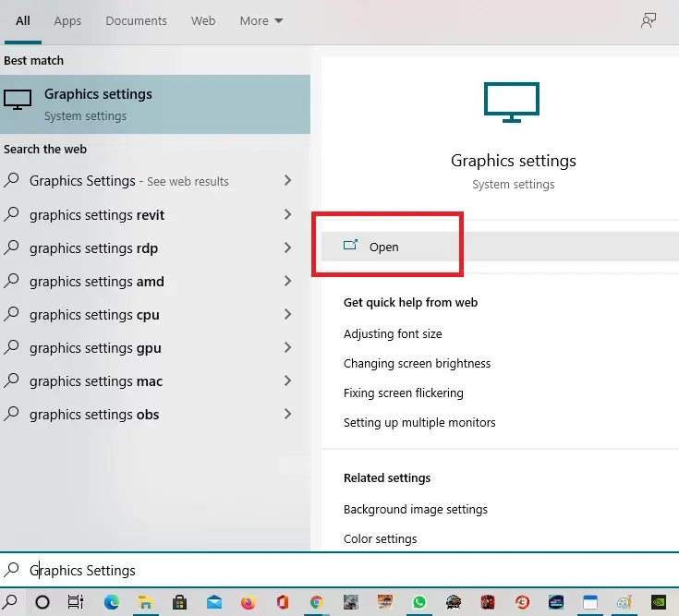Select graphics settings obs suggestion
Viewport: 679px width, 616px height.
(x=155, y=415)
